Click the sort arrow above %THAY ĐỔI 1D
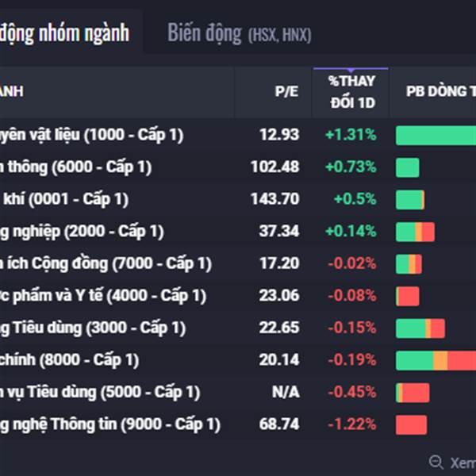476x476 pixels. [x=351, y=70]
